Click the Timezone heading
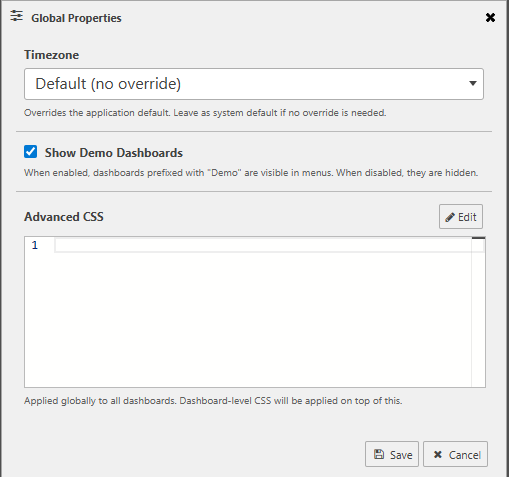This screenshot has height=477, width=509. (x=51, y=55)
